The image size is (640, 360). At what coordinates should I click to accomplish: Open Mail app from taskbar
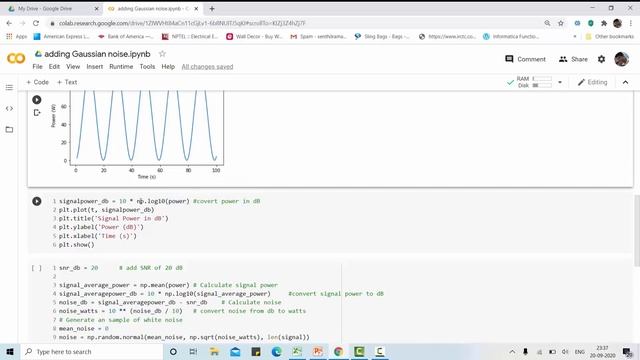[x=235, y=351]
